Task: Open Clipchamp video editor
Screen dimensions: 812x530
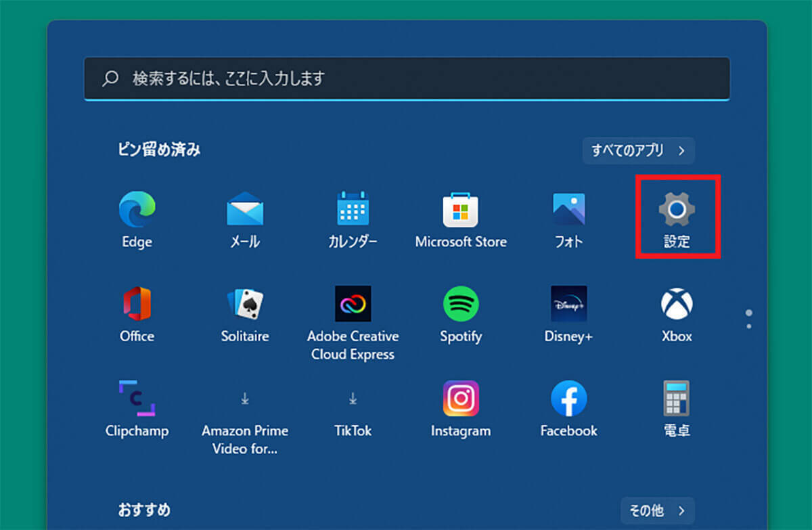Action: pos(137,409)
